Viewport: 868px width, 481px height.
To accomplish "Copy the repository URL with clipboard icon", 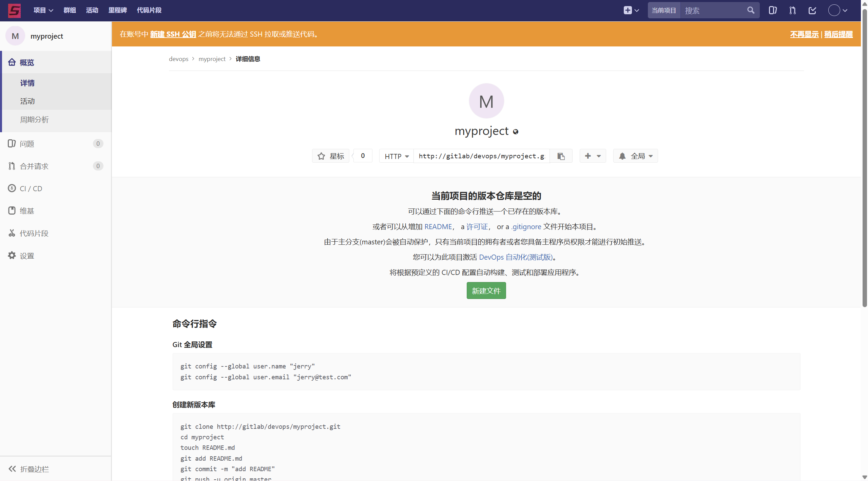I will click(x=561, y=156).
